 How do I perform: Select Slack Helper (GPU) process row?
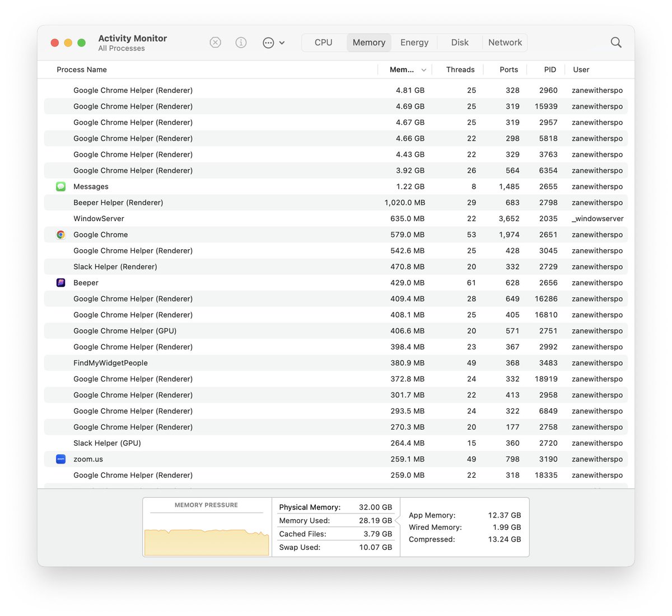click(x=336, y=443)
